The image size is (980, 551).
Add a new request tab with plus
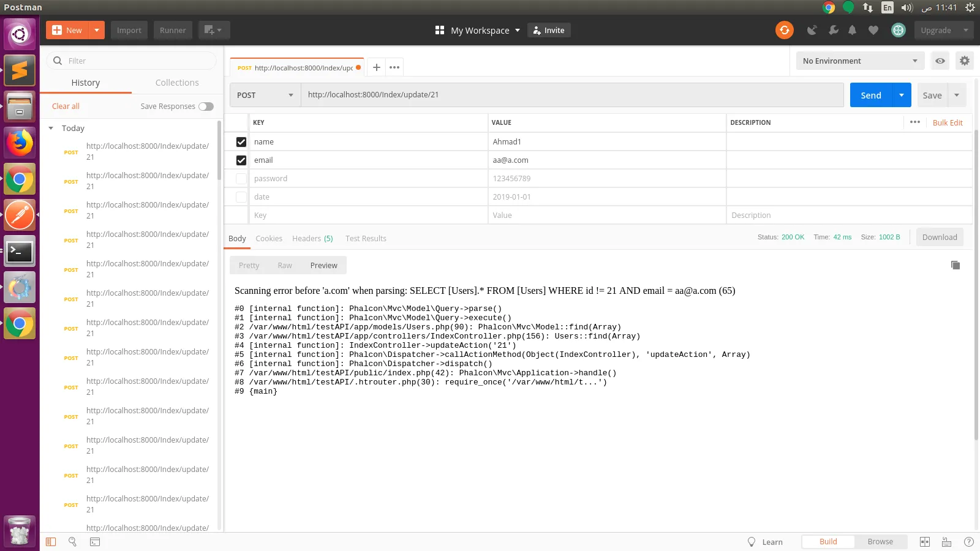(377, 67)
